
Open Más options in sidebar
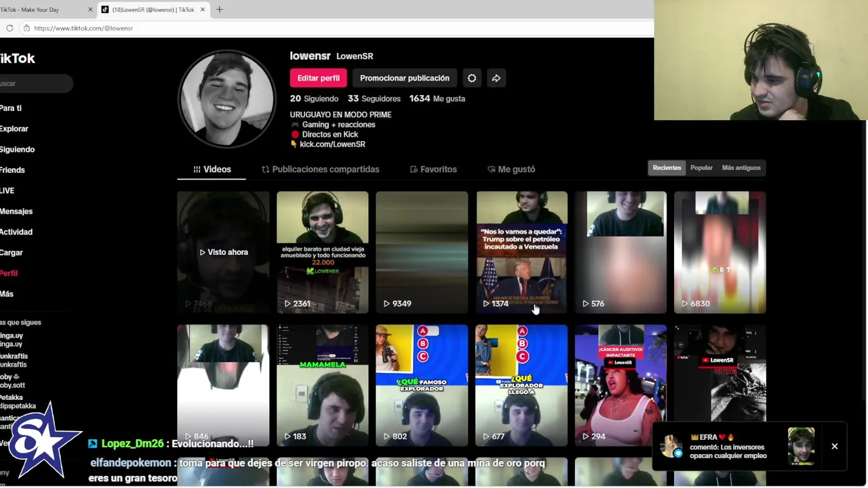pyautogui.click(x=7, y=293)
